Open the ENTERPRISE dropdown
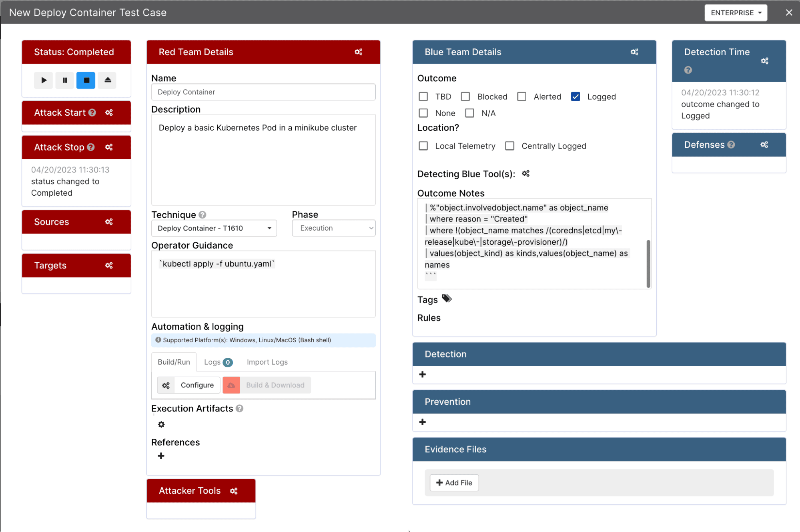This screenshot has height=532, width=800. point(736,12)
